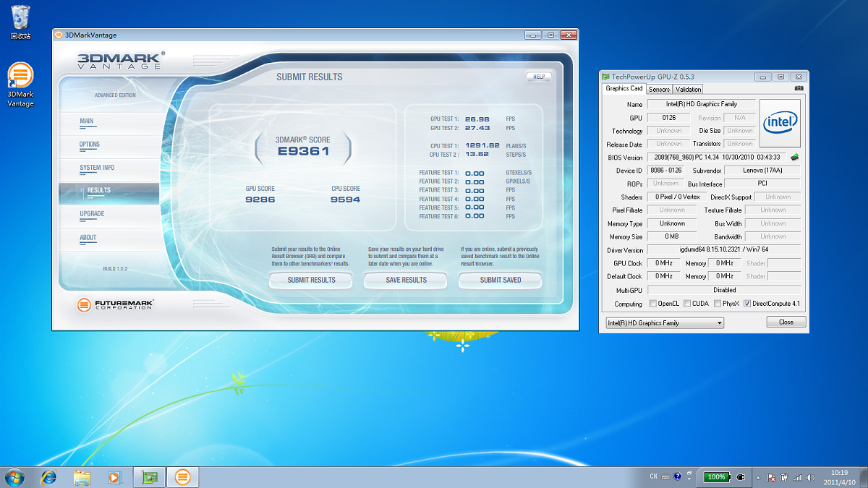Click the CPU score value 9594
868x488 pixels.
pos(345,200)
